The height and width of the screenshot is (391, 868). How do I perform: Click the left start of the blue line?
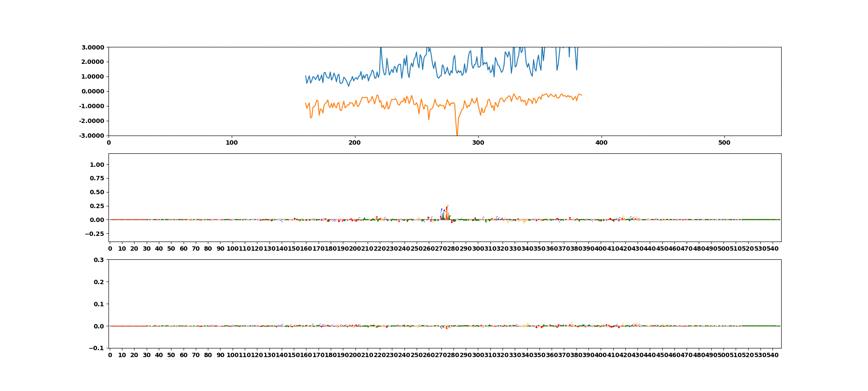point(306,76)
